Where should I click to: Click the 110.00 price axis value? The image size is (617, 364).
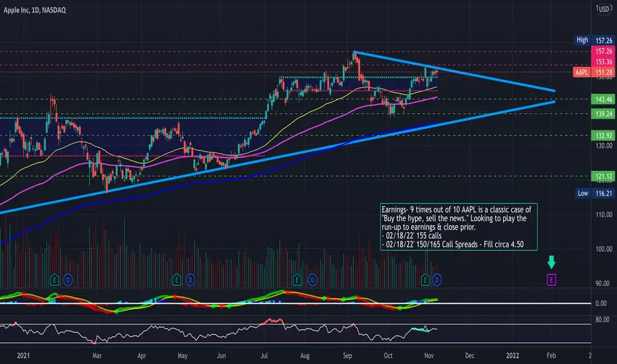[x=604, y=214]
